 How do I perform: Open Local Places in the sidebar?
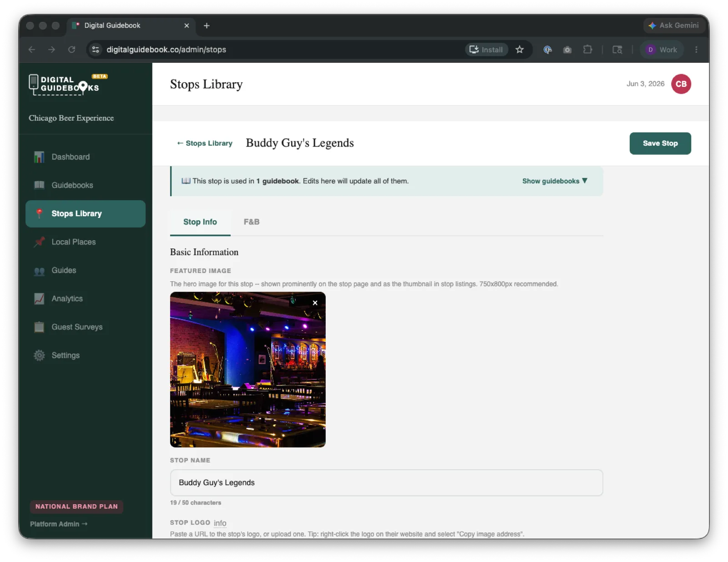tap(86, 242)
